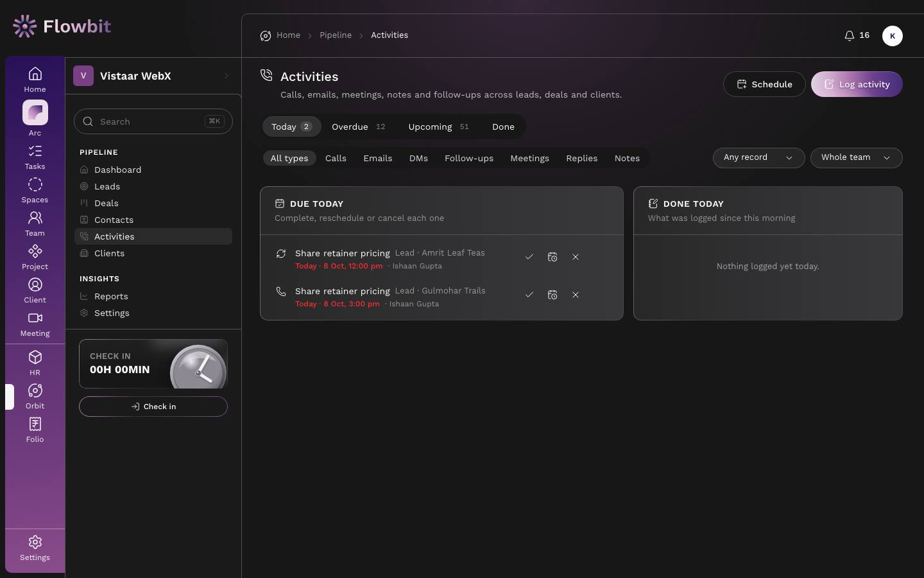The height and width of the screenshot is (578, 924).
Task: Open the K user avatar menu
Action: click(892, 36)
